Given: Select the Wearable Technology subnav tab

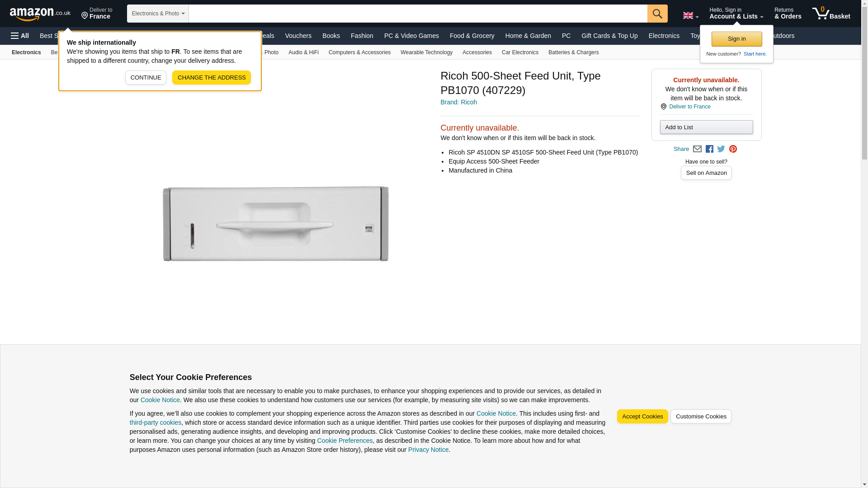Looking at the screenshot, I should pyautogui.click(x=426, y=52).
